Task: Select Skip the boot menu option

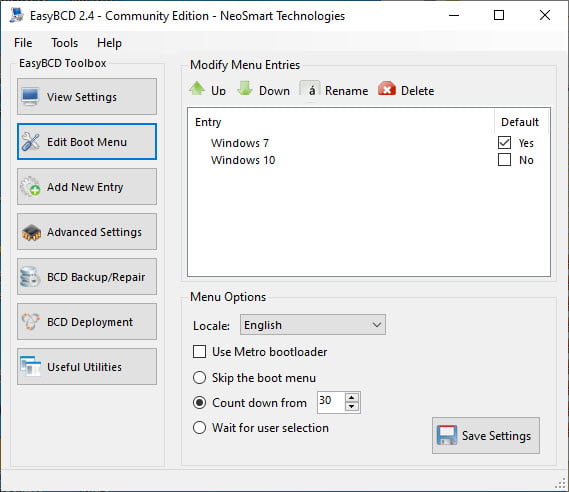Action: click(199, 378)
